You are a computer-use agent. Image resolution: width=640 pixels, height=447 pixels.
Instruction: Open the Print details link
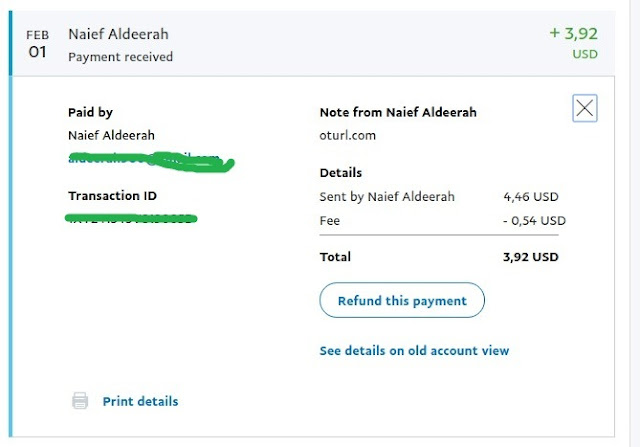[x=140, y=401]
